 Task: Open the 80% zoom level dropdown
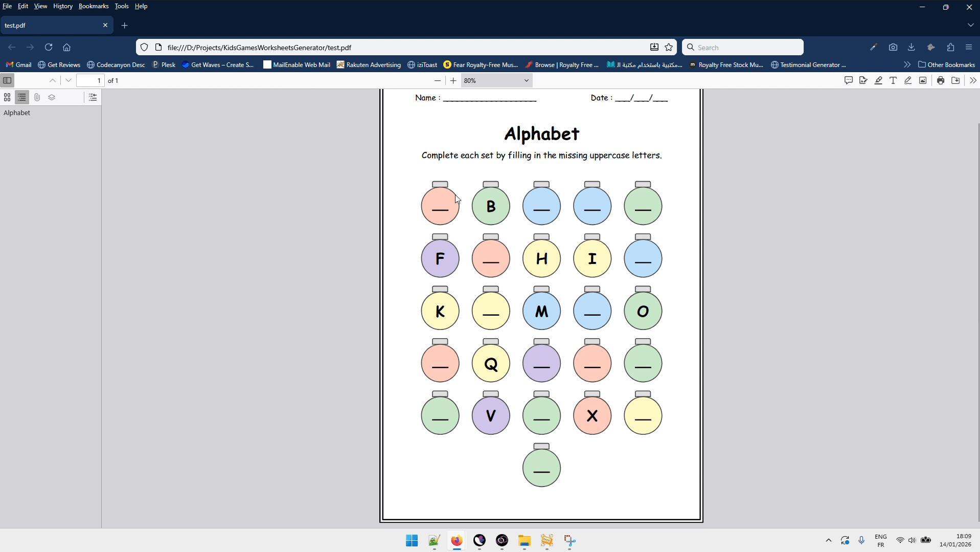point(496,80)
